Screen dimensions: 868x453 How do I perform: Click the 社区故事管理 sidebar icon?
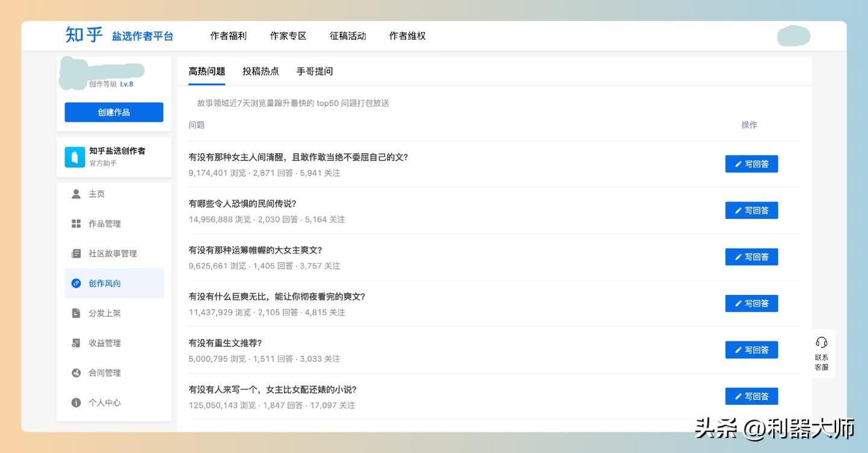76,253
